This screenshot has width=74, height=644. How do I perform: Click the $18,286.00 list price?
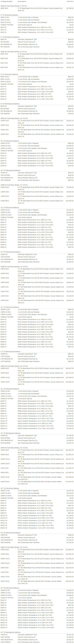70,382
